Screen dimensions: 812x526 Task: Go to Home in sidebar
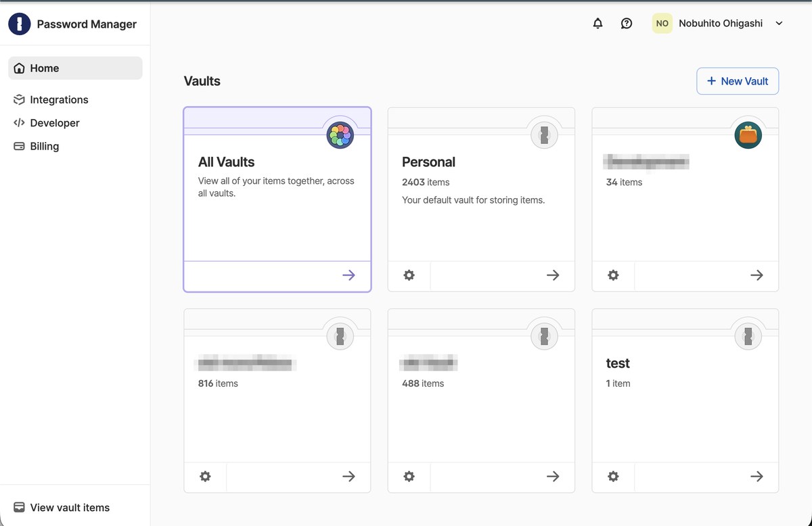[75, 68]
